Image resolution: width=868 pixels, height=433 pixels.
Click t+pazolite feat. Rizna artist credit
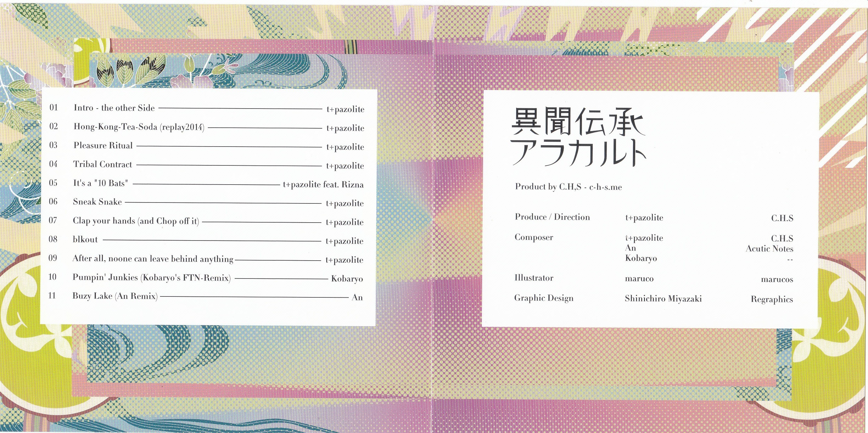pyautogui.click(x=323, y=185)
